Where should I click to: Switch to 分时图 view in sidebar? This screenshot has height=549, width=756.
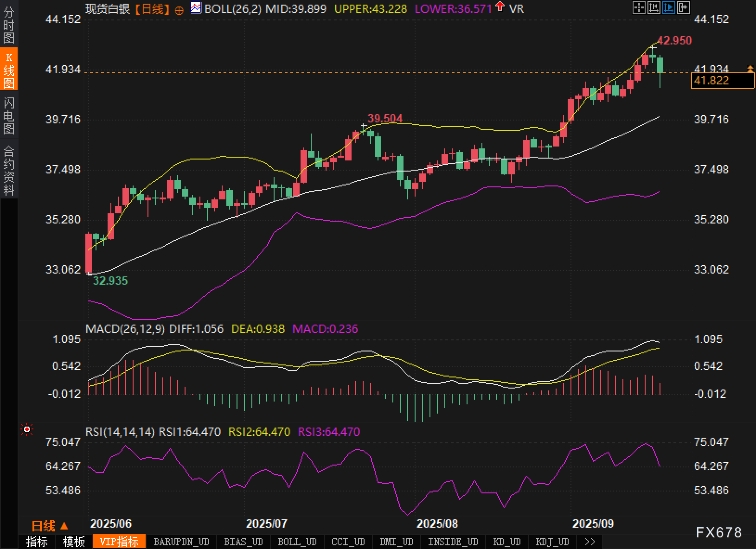coord(9,26)
